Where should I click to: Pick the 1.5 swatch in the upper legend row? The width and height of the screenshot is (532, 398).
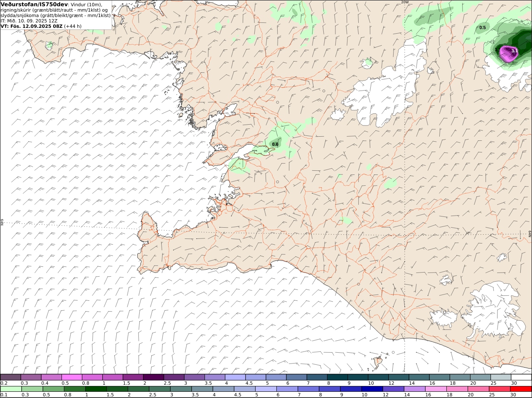pos(133,377)
